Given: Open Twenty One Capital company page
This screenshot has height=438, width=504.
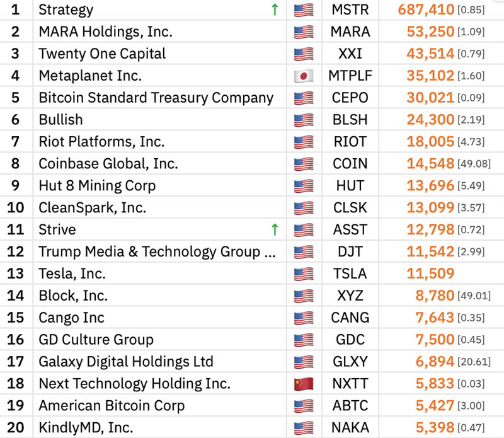Looking at the screenshot, I should [102, 54].
